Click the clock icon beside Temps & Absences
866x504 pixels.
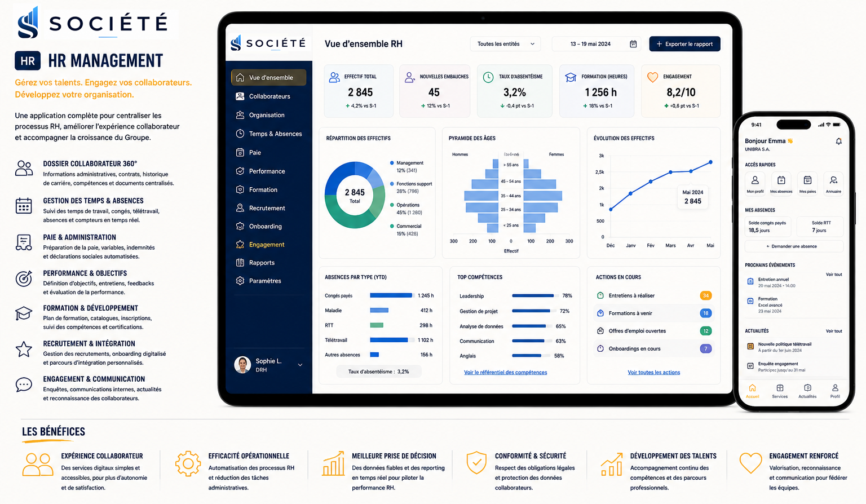click(x=240, y=134)
